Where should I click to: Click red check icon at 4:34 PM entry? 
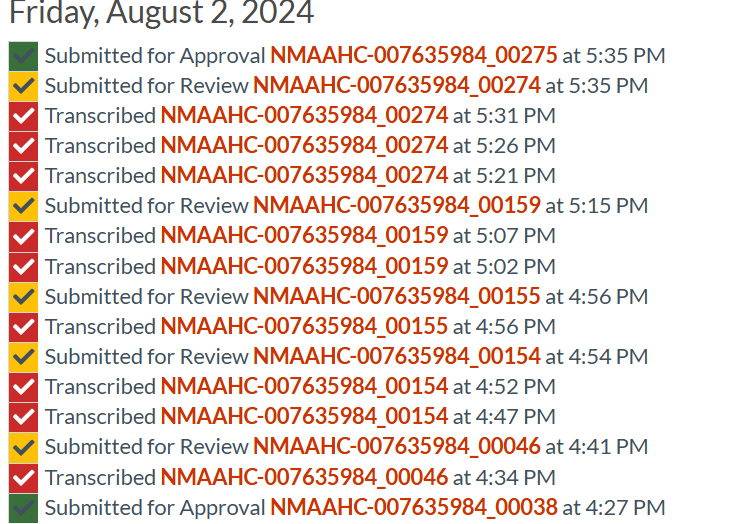pos(23,478)
